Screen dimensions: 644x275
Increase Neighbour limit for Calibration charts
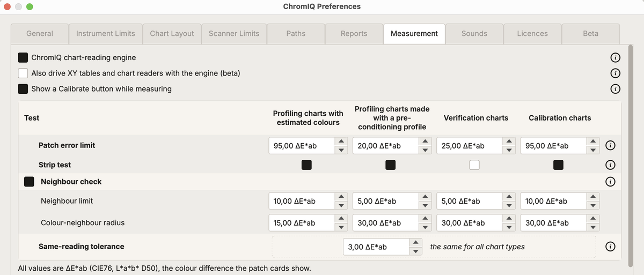click(x=593, y=197)
